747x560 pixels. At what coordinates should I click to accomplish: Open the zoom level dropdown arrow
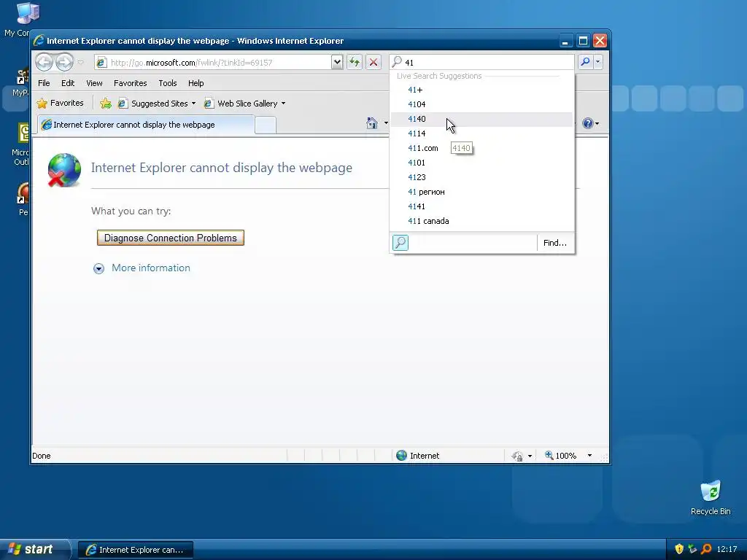(x=589, y=456)
